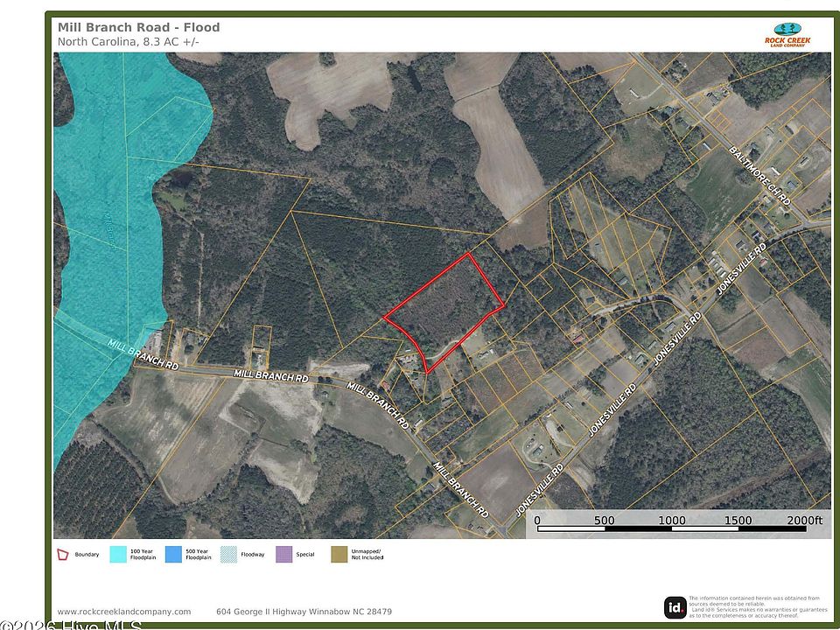Click the Mill Branch Road - Flood title
The width and height of the screenshot is (840, 630).
[137, 27]
